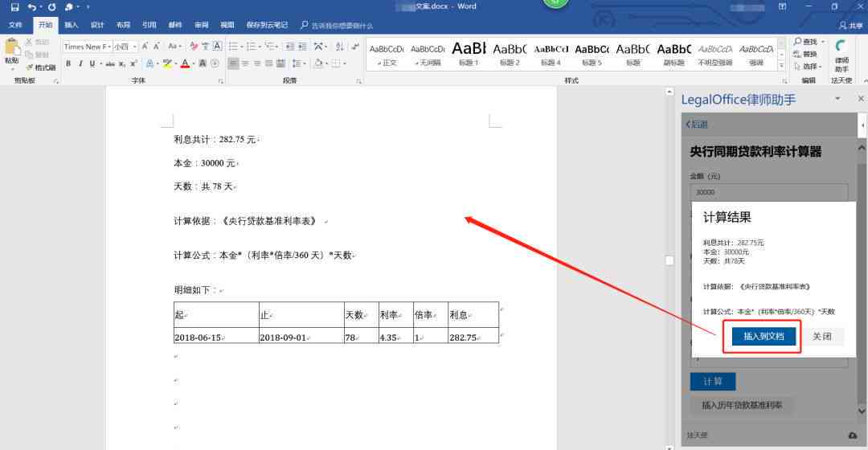The height and width of the screenshot is (450, 868).
Task: Increase font size with grow font icon
Action: [145, 47]
